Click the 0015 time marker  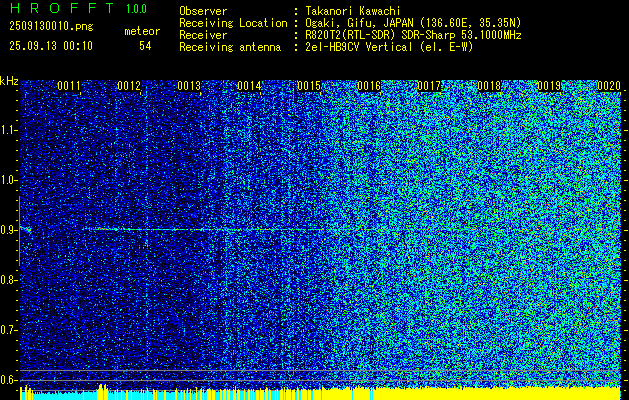pyautogui.click(x=309, y=86)
